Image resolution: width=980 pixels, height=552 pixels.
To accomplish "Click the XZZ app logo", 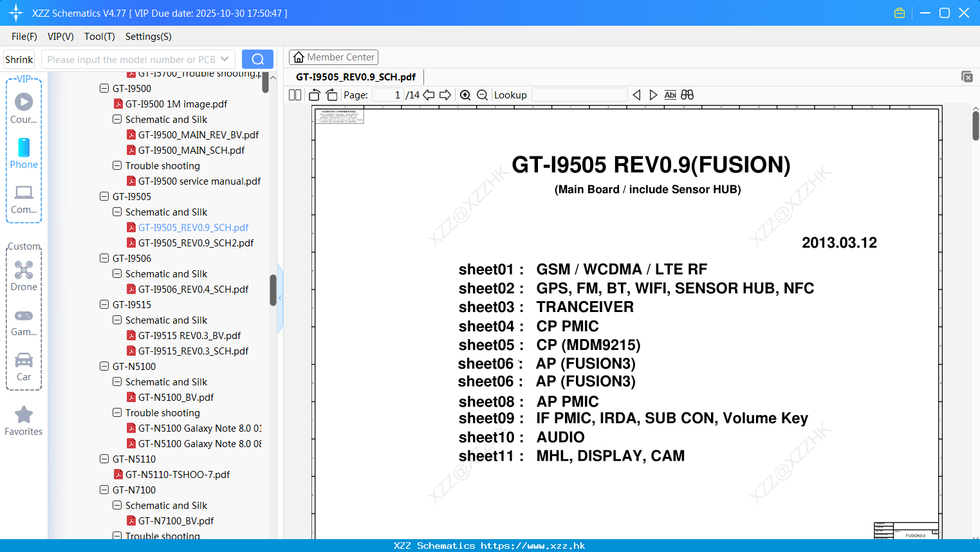I will tap(16, 13).
